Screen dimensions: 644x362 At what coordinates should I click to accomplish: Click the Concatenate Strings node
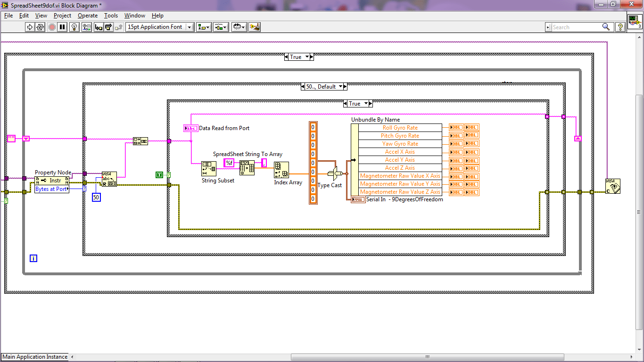140,140
